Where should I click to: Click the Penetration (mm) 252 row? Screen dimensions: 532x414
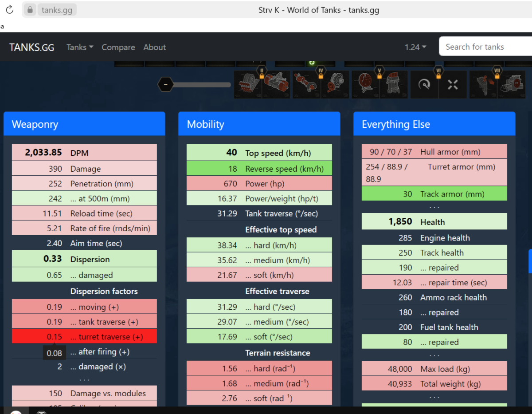tap(84, 184)
